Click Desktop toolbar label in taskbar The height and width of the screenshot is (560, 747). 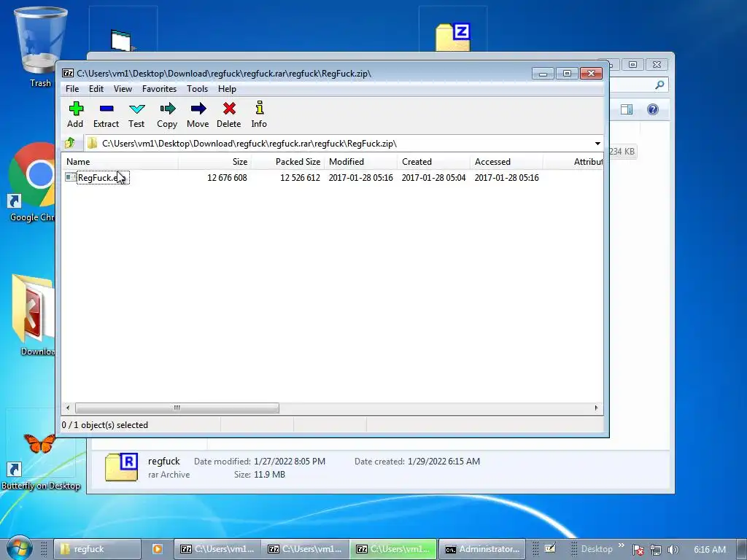tap(597, 549)
